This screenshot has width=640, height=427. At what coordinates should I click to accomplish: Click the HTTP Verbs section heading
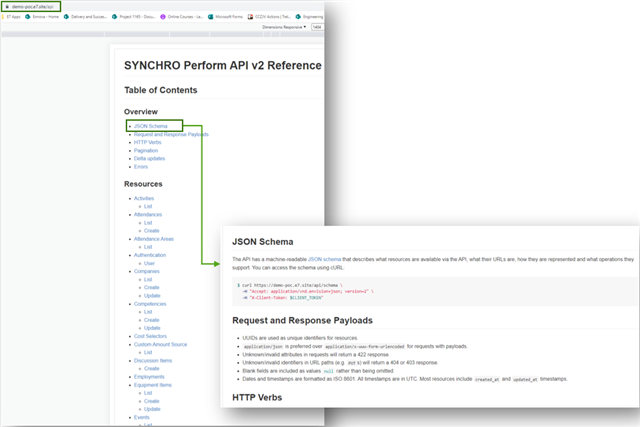click(x=257, y=398)
